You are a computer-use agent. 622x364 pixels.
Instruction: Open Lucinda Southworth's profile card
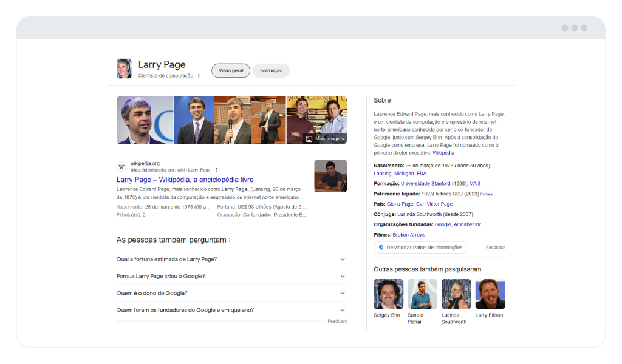point(456,302)
